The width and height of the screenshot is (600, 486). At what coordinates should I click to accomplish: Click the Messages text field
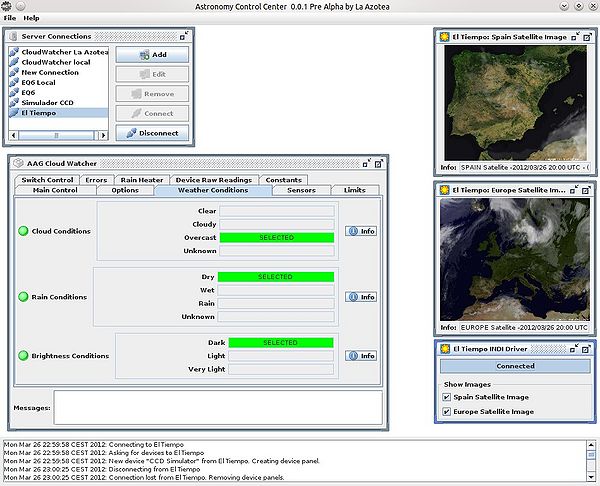tap(218, 408)
